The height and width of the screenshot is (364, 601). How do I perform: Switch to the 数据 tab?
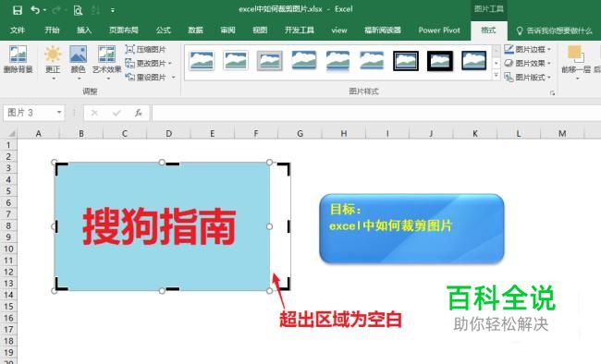(x=195, y=30)
